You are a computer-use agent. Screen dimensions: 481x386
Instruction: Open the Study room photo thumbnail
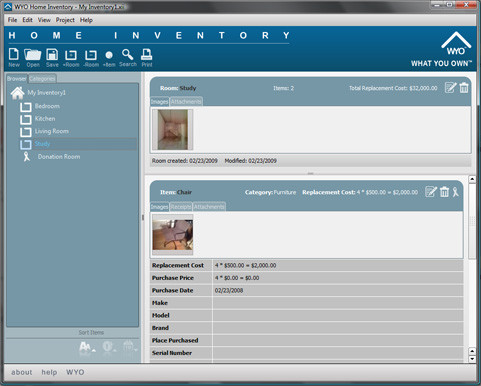[x=173, y=130]
